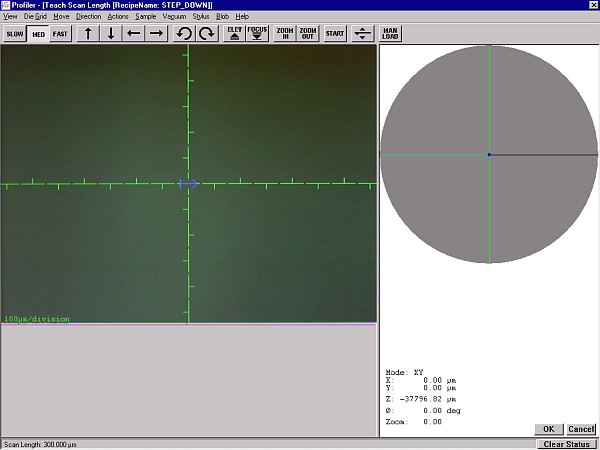Viewport: 600px width, 450px height.
Task: Open the Die Grid menu
Action: 36,17
